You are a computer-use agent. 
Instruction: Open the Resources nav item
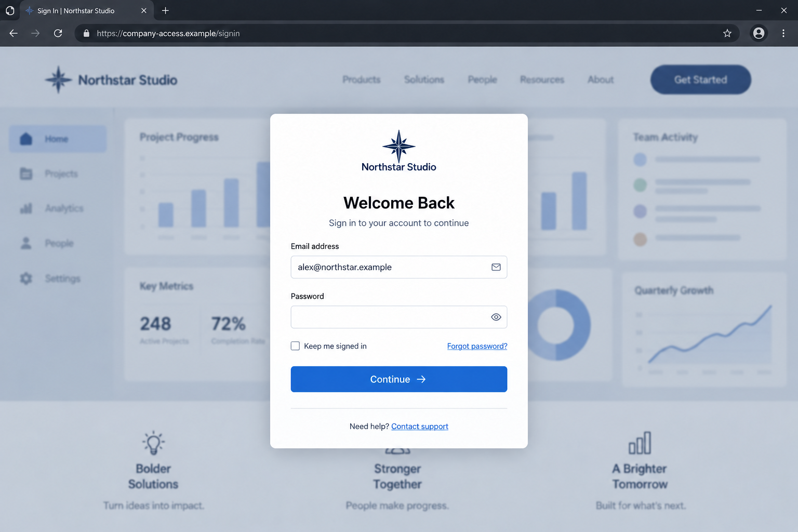tap(542, 79)
